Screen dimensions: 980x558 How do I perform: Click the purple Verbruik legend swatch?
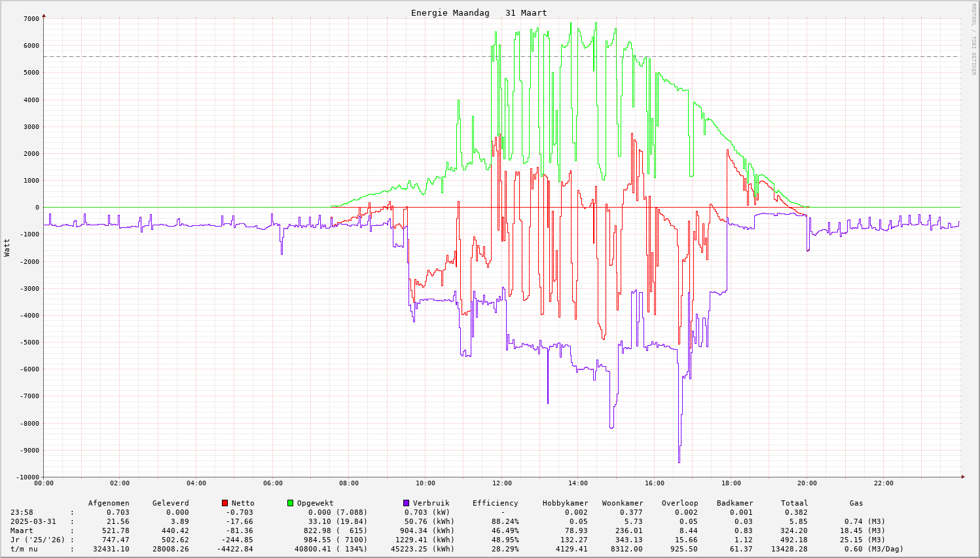coord(406,503)
